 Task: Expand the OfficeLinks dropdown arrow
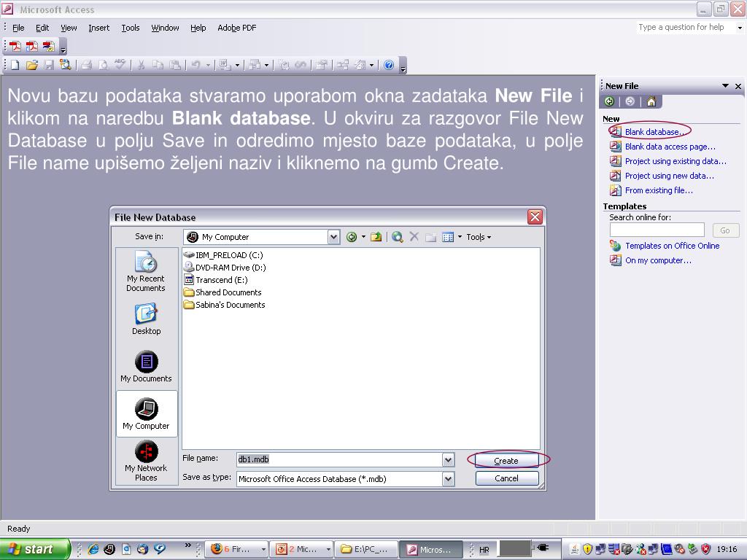tap(237, 65)
